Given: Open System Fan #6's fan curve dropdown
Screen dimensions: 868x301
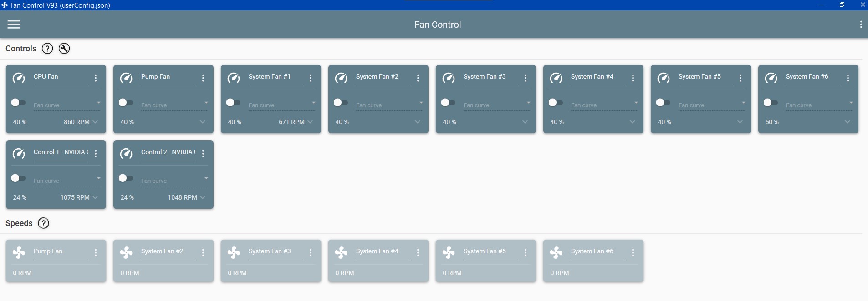Looking at the screenshot, I should point(820,104).
